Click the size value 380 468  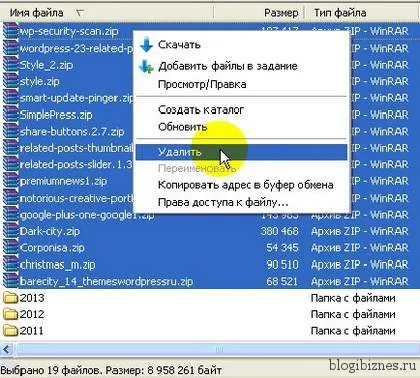[279, 231]
